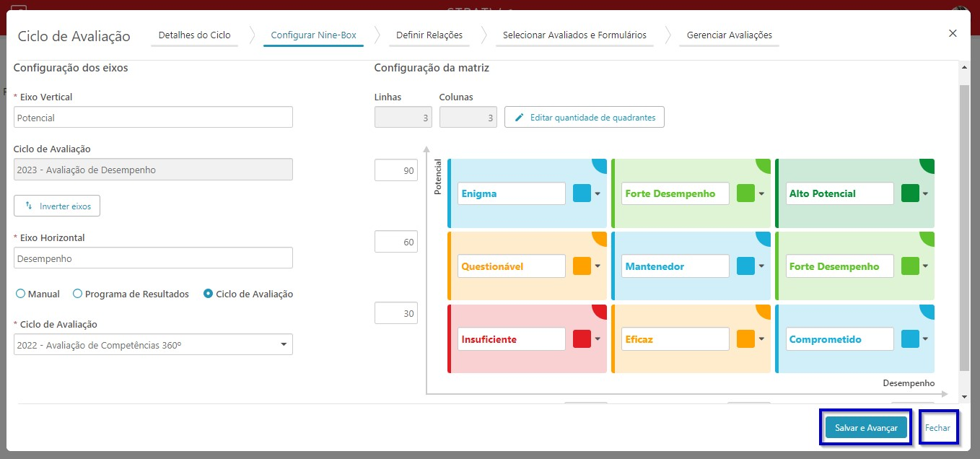This screenshot has width=980, height=459.
Task: Click the vertical threshold field showing 30
Action: 396,313
